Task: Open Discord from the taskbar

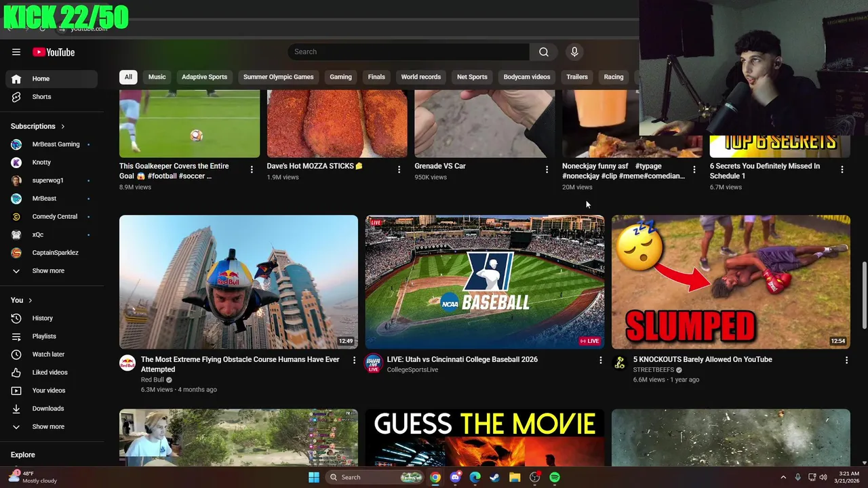Action: [455, 477]
